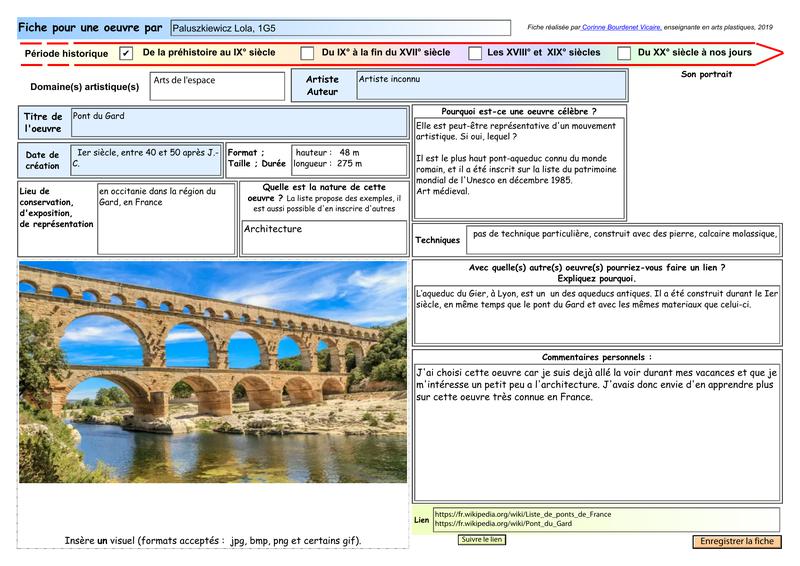Enable the Du XXe siècle à nos jours checkbox
800x566 pixels.
[624, 53]
